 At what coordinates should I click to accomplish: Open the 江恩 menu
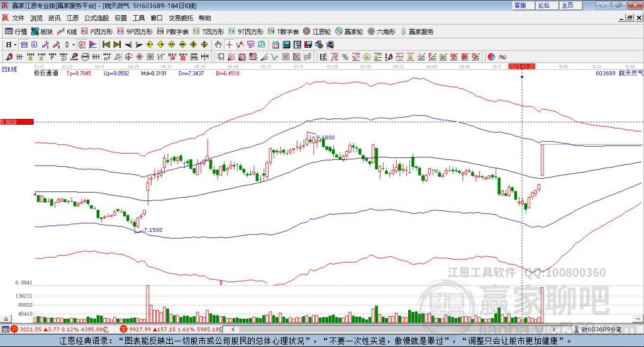(x=72, y=18)
